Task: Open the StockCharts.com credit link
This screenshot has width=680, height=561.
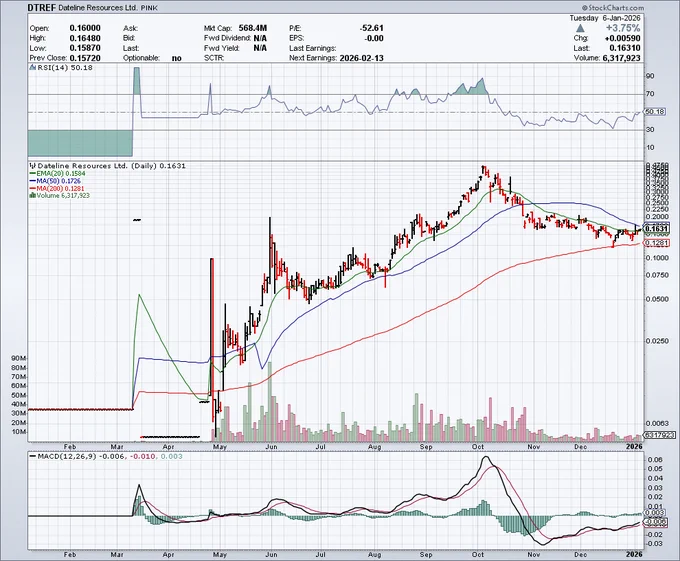Action: [x=613, y=7]
